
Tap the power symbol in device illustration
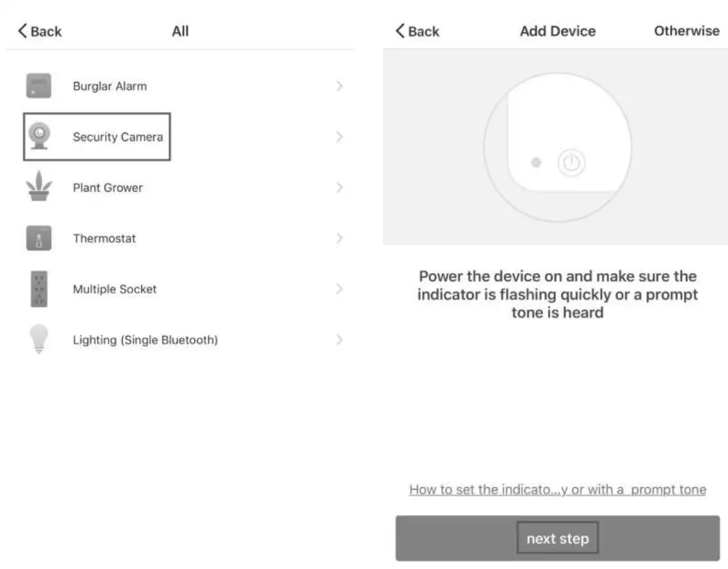point(571,163)
